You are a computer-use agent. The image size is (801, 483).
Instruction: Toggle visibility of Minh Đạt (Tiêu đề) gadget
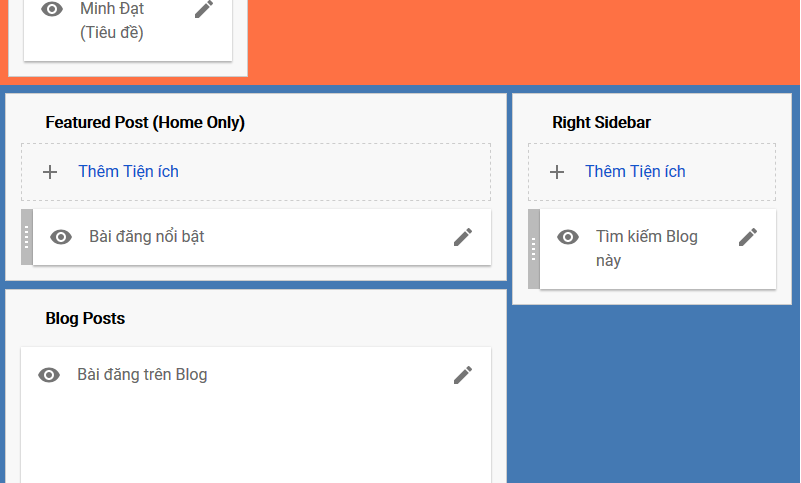(52, 9)
